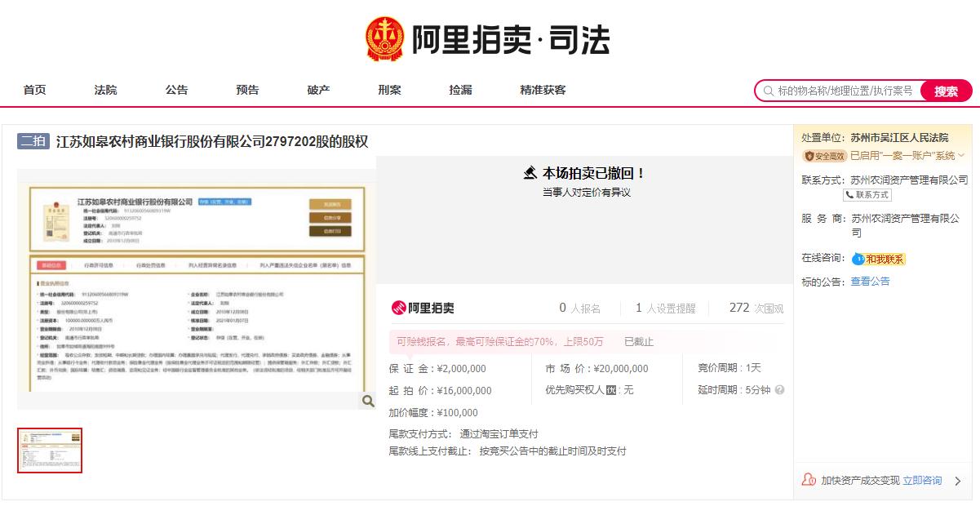Click the 安全高效 shield badge
980x506 pixels.
point(825,155)
